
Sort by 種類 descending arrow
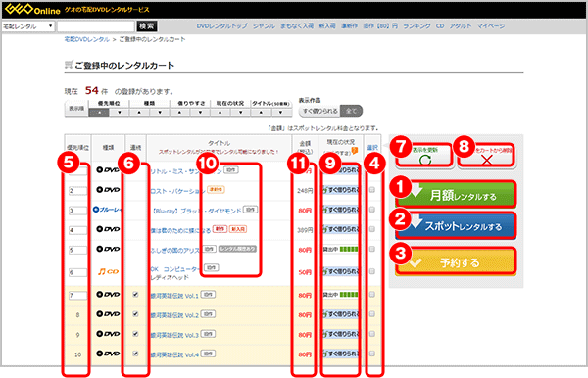(x=160, y=112)
